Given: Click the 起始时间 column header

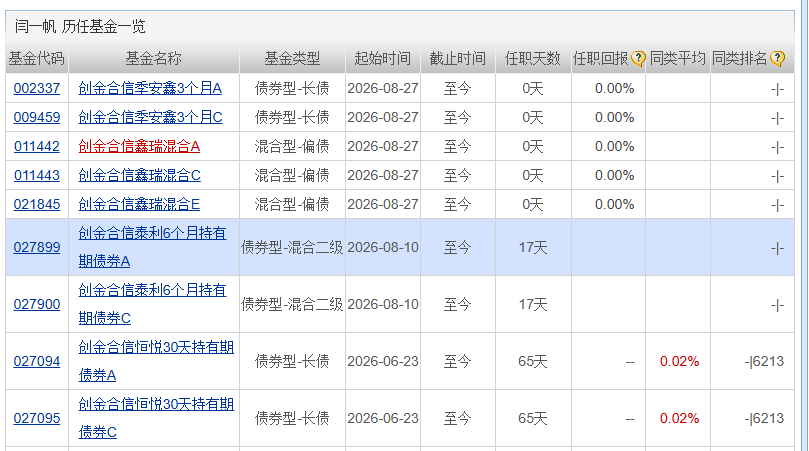Looking at the screenshot, I should point(383,59).
